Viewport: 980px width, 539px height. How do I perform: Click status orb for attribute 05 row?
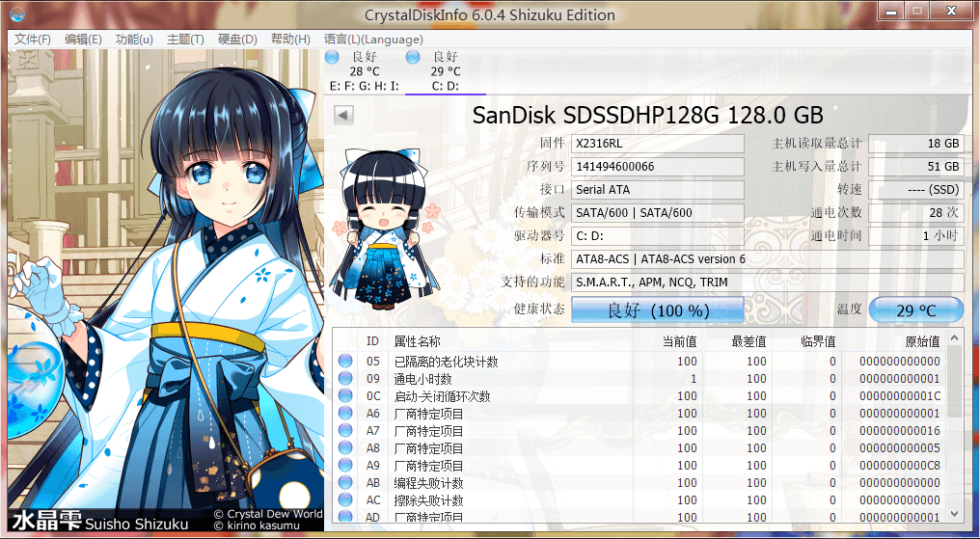coord(345,362)
